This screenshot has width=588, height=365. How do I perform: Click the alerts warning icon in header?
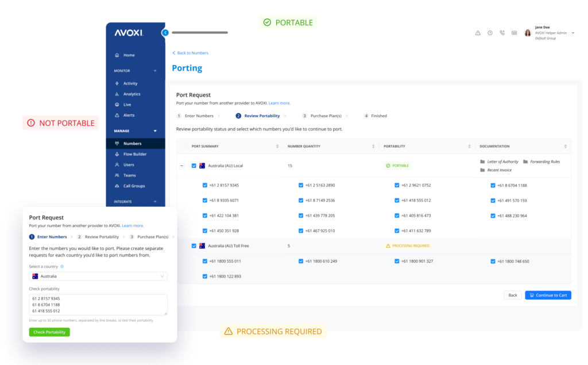[x=478, y=33]
